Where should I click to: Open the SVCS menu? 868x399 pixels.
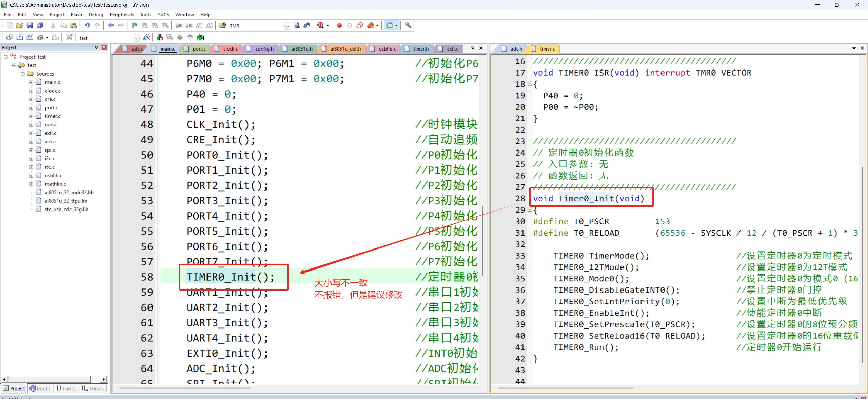(163, 15)
